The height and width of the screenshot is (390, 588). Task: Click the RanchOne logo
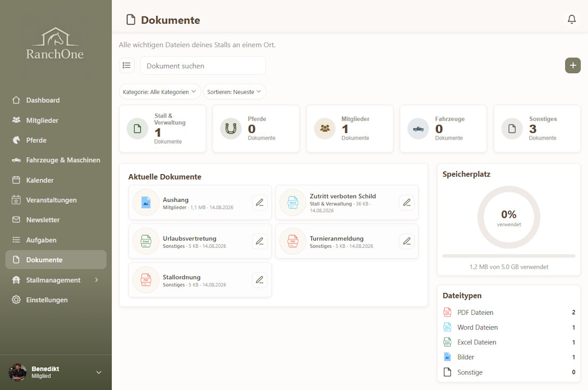[x=55, y=44]
